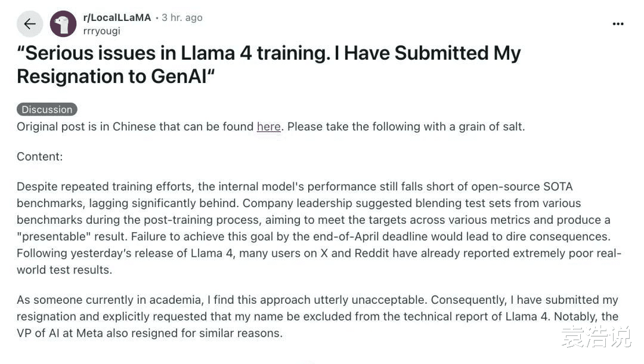This screenshot has width=644, height=364.
Task: Go back using the left arrow button
Action: tap(30, 24)
